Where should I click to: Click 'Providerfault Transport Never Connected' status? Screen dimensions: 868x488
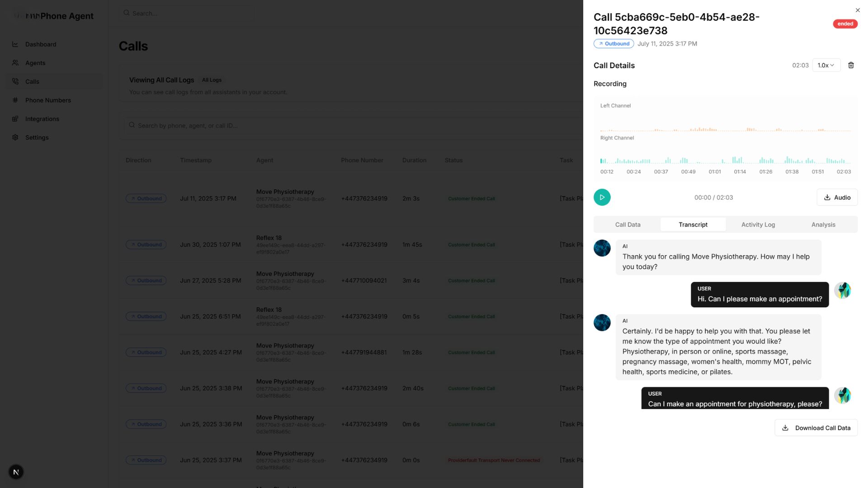494,460
